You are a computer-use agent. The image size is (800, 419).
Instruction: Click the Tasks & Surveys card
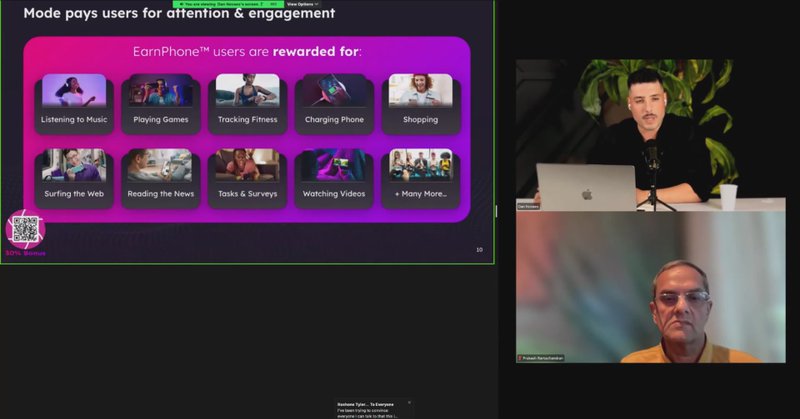(x=247, y=178)
